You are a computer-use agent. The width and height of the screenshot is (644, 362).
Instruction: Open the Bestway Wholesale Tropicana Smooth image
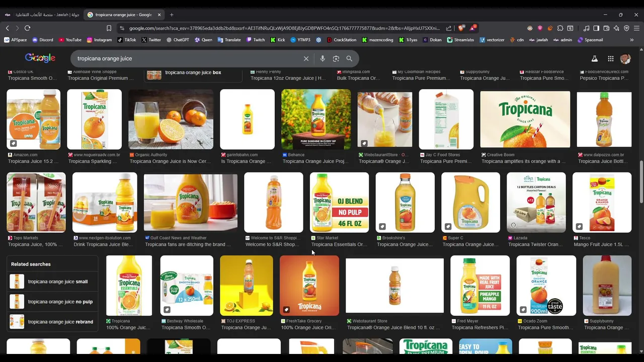point(187,285)
